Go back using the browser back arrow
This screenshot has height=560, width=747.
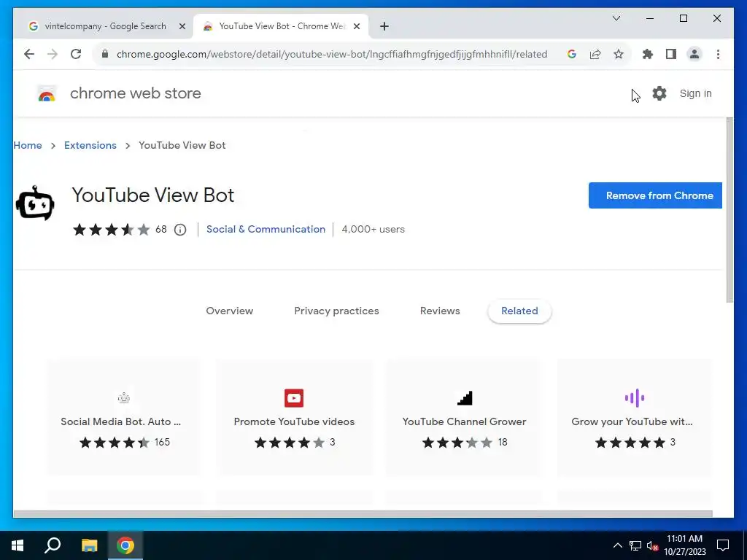(x=29, y=54)
